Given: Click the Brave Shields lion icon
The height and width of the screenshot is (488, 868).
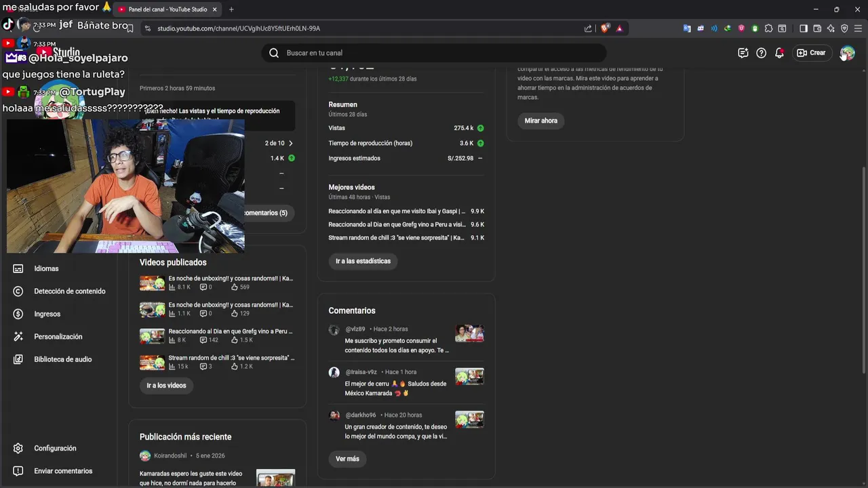Looking at the screenshot, I should coord(605,28).
